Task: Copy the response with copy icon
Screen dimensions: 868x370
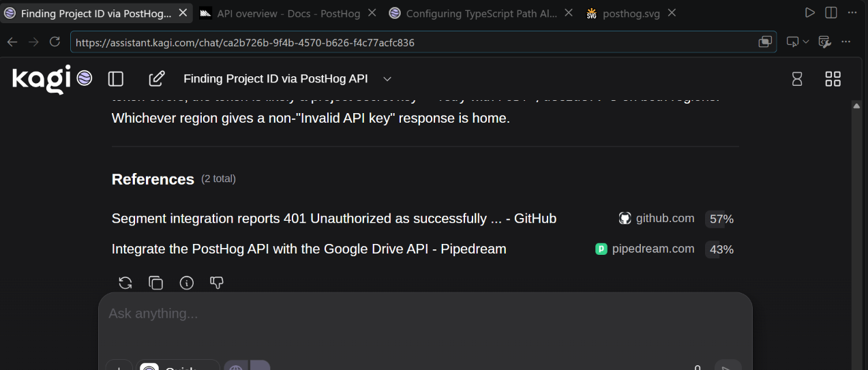Action: [156, 283]
